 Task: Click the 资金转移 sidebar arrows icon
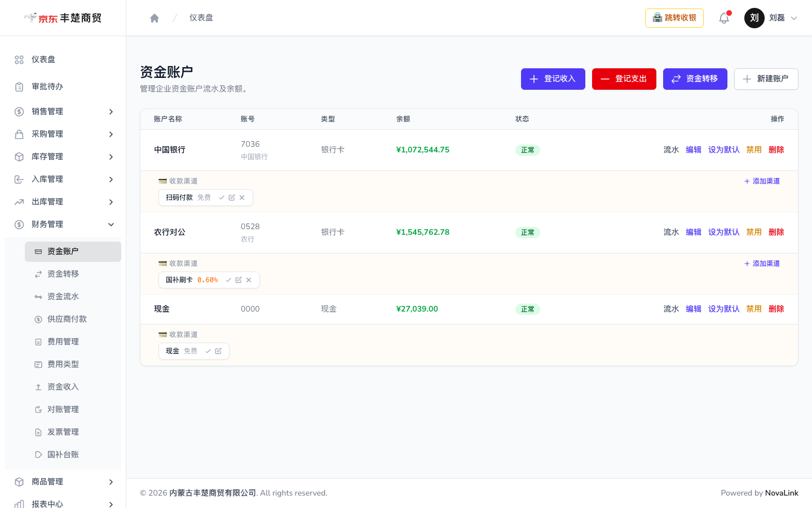(38, 274)
